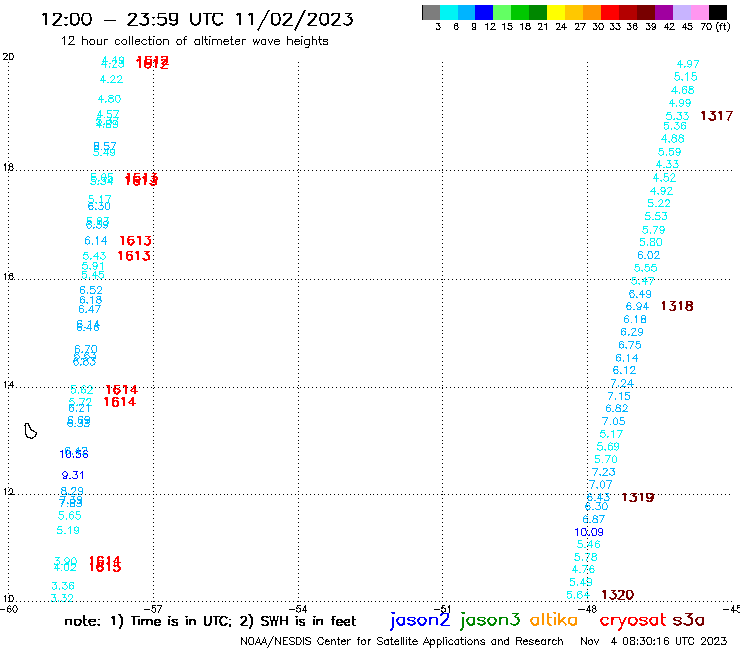The width and height of the screenshot is (740, 650).
Task: Click the wave height value '4.92'
Action: pyautogui.click(x=661, y=191)
